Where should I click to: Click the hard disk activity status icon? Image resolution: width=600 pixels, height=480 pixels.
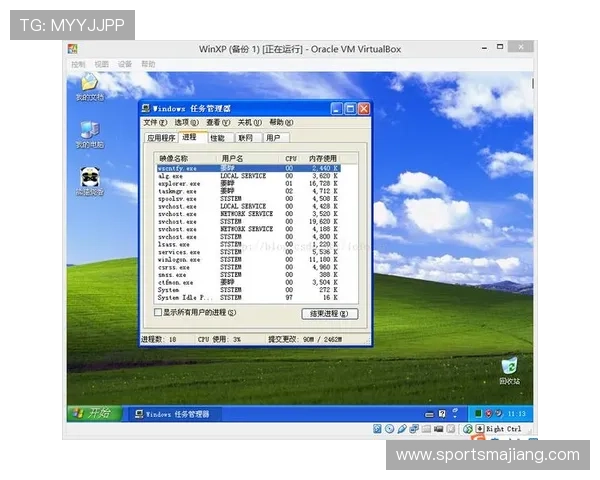click(377, 429)
